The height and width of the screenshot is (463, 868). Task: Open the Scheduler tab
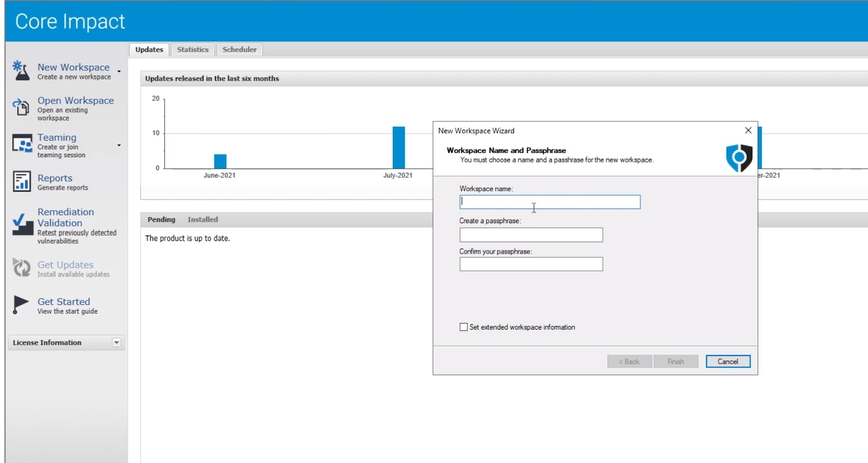(239, 49)
